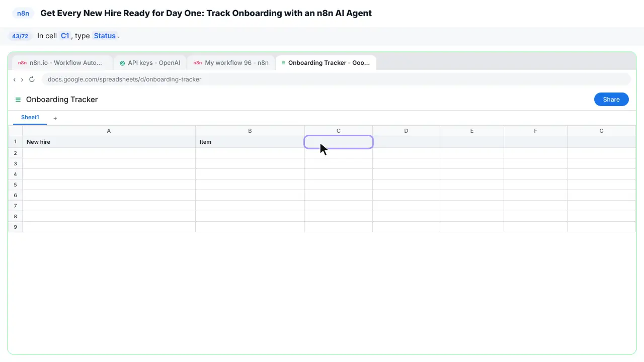Image resolution: width=644 pixels, height=362 pixels.
Task: Click the n8n badge in tutorial header
Action: (x=24, y=13)
